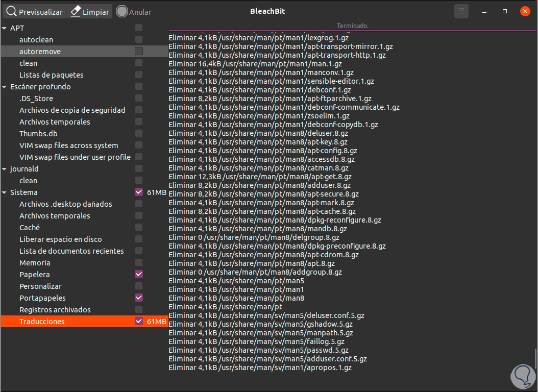Image resolution: width=538 pixels, height=392 pixels.
Task: Select the Papelera row
Action: 84,275
